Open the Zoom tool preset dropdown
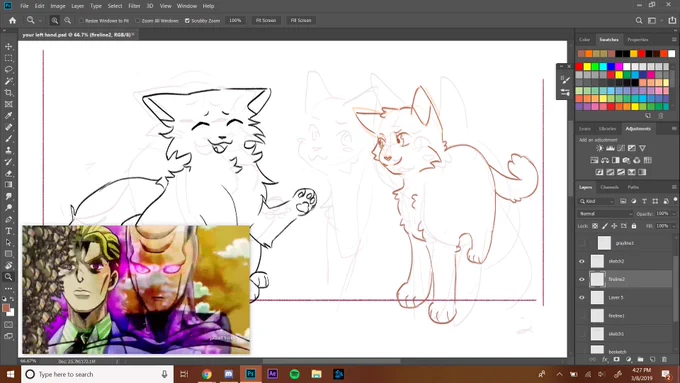 pos(40,20)
